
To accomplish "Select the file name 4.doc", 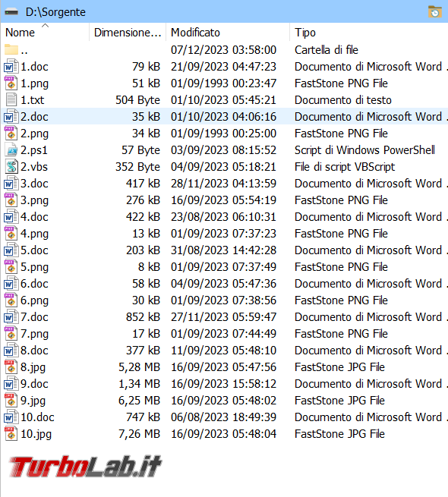I will pos(34,217).
